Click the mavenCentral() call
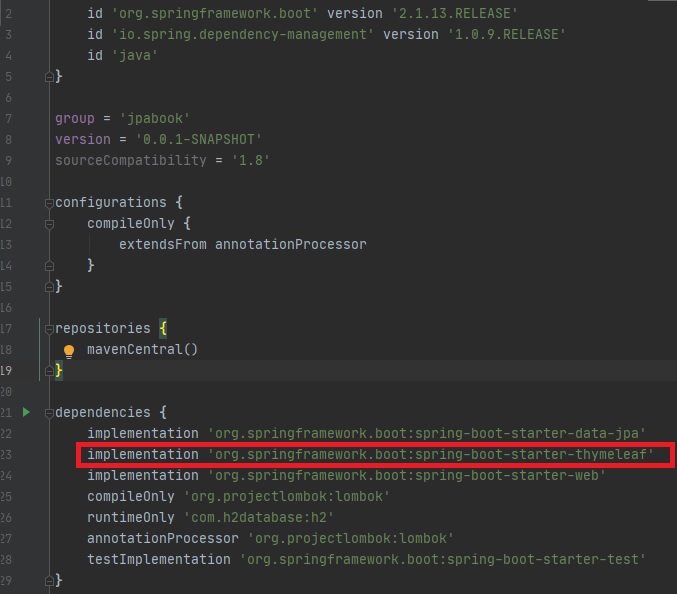The height and width of the screenshot is (594, 677). pos(142,349)
